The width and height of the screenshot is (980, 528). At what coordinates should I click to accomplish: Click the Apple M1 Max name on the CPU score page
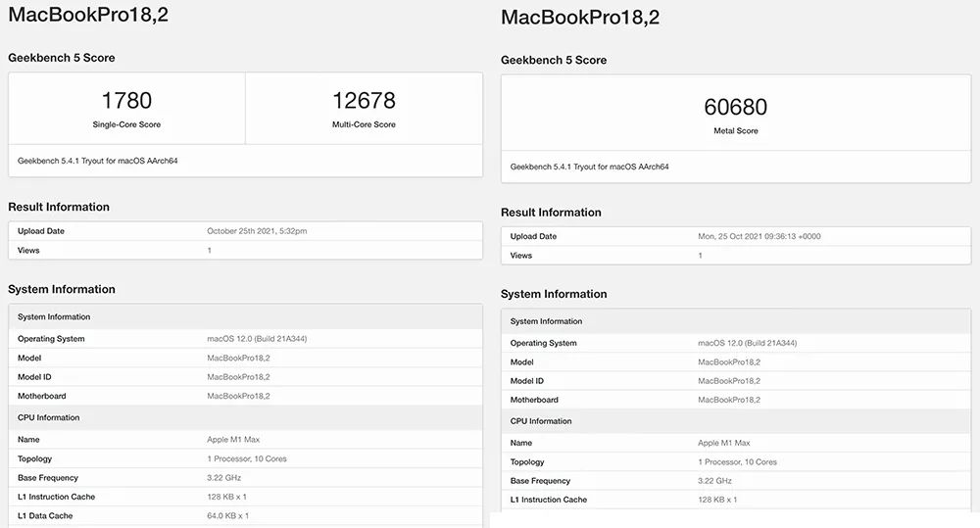point(233,440)
